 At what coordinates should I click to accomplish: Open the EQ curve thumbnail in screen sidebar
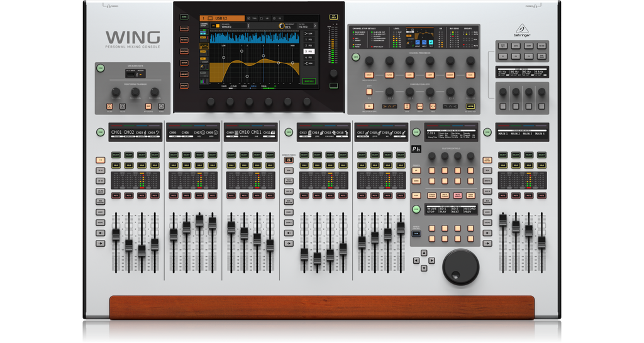tap(204, 46)
